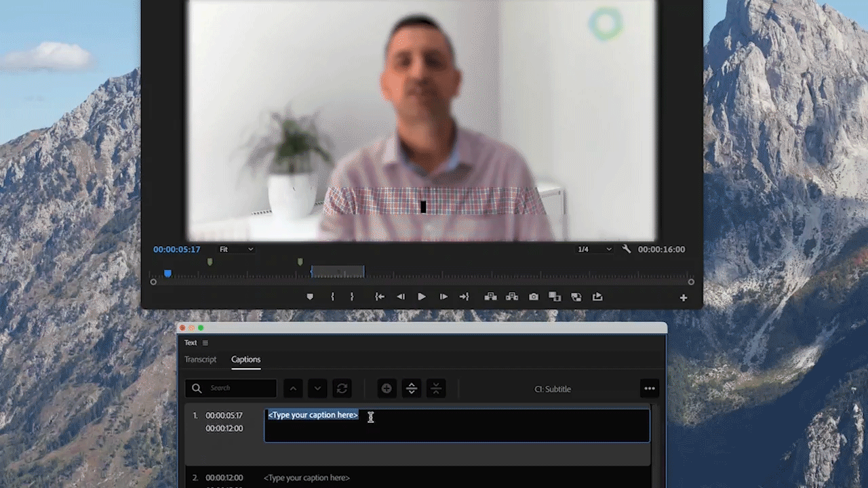Click the Replace circular-arrows button

point(342,388)
